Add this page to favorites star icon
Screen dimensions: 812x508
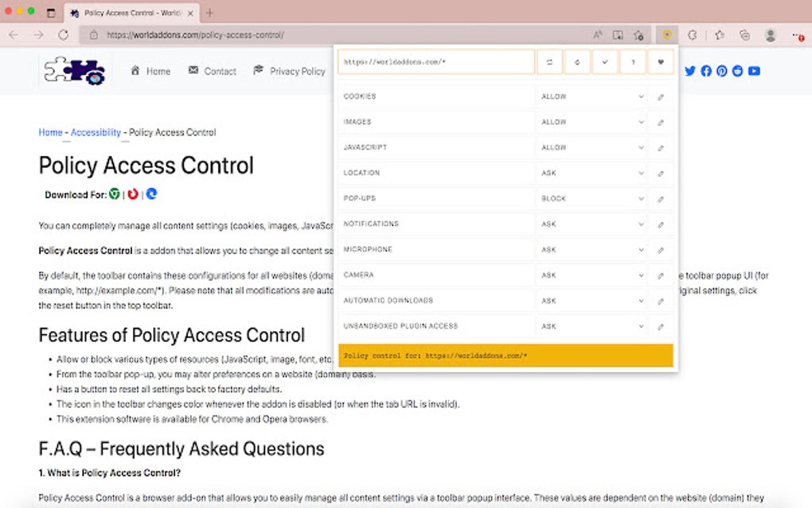pyautogui.click(x=638, y=35)
